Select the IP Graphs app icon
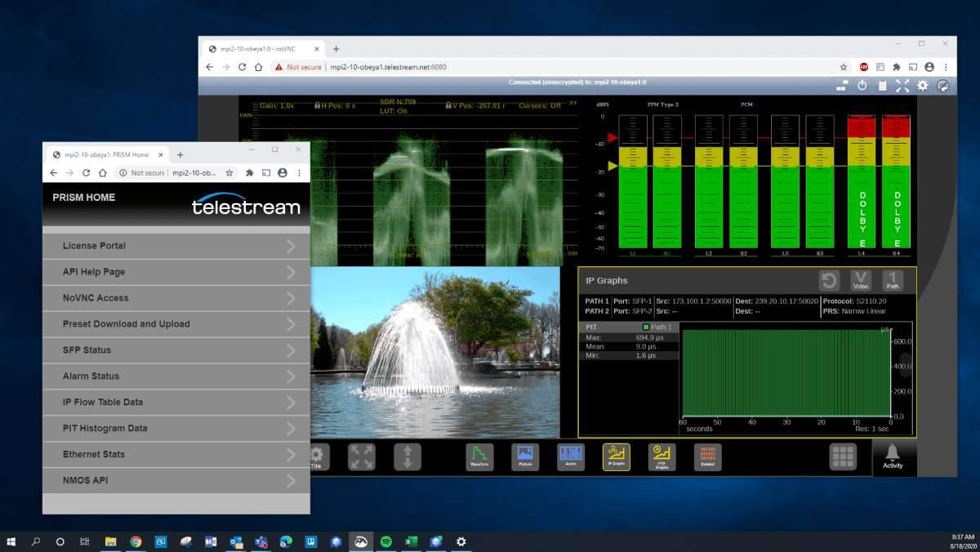The width and height of the screenshot is (980, 552). pyautogui.click(x=617, y=456)
